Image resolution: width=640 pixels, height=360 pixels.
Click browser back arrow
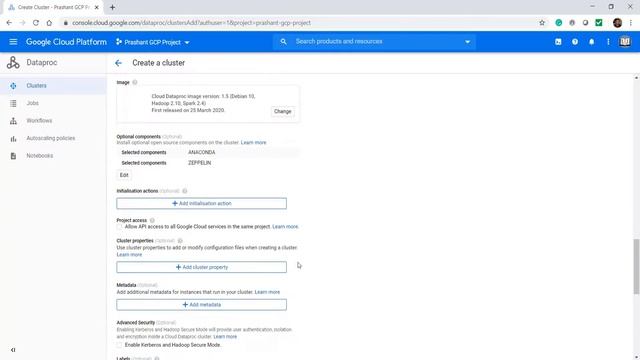point(9,23)
